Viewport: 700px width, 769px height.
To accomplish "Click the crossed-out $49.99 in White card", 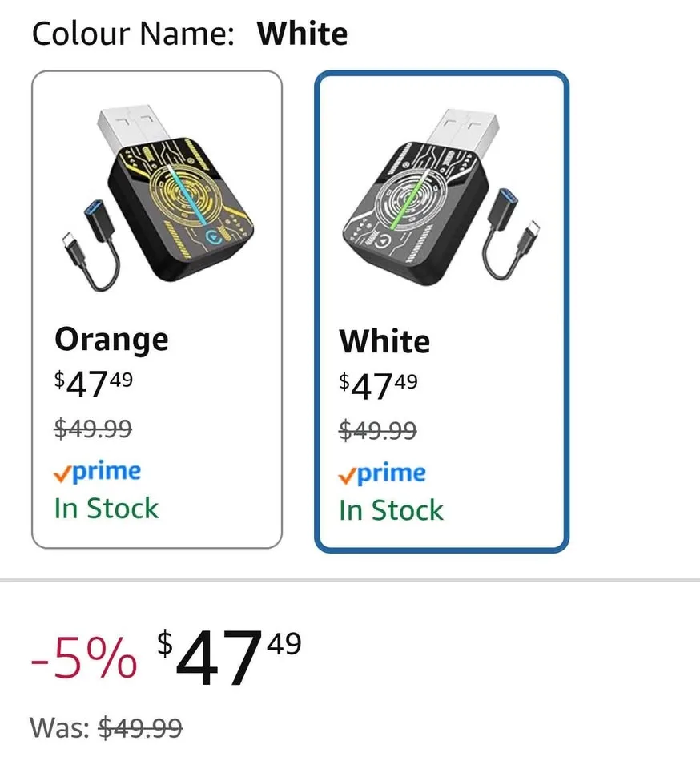I will click(x=378, y=431).
